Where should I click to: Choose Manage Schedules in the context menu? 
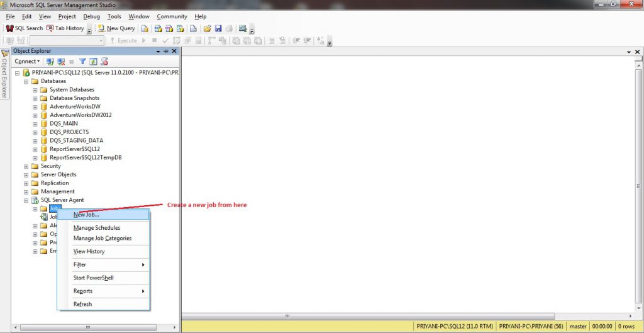click(x=97, y=228)
